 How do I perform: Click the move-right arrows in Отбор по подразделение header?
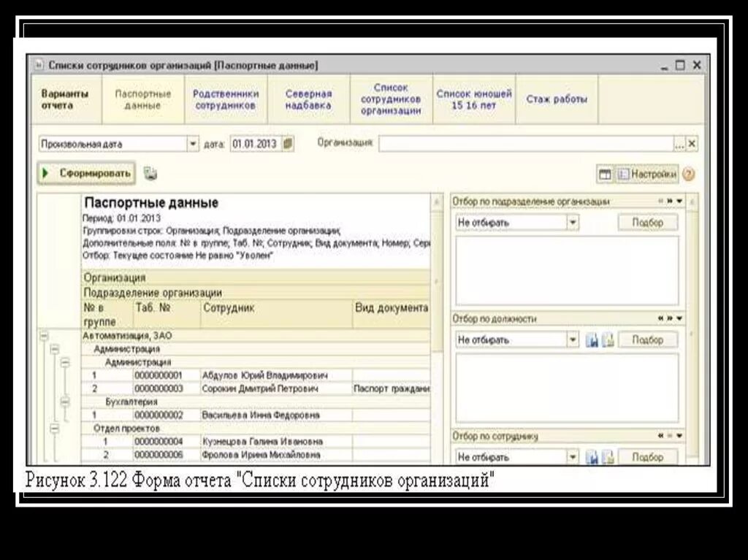pyautogui.click(x=670, y=202)
